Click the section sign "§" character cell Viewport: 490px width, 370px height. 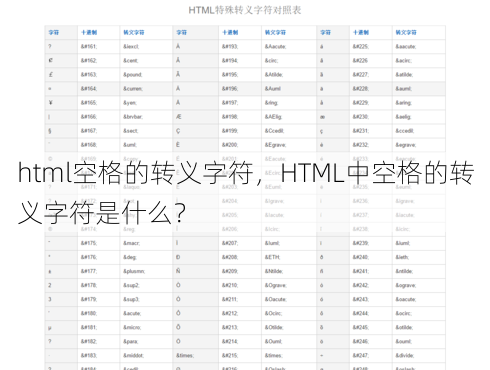tap(61, 131)
